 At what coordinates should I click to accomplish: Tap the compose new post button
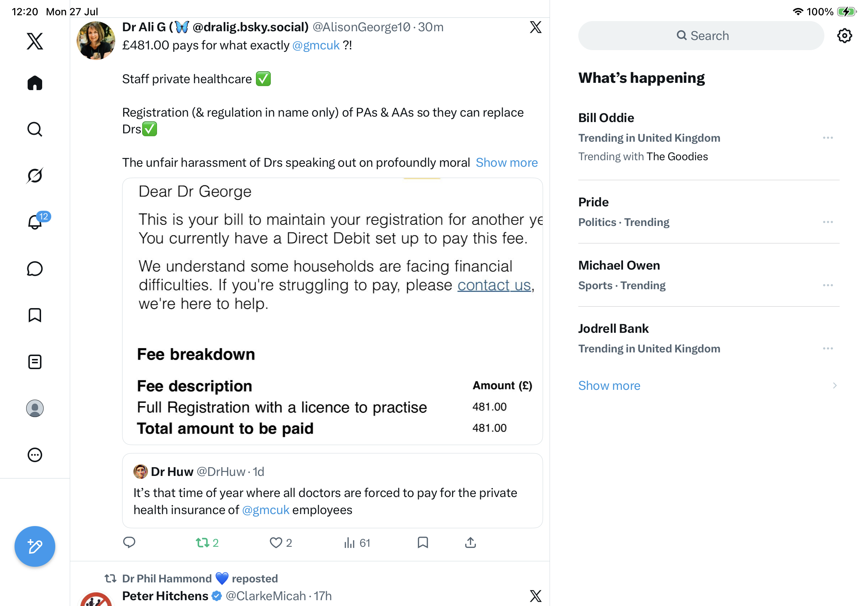pos(35,546)
